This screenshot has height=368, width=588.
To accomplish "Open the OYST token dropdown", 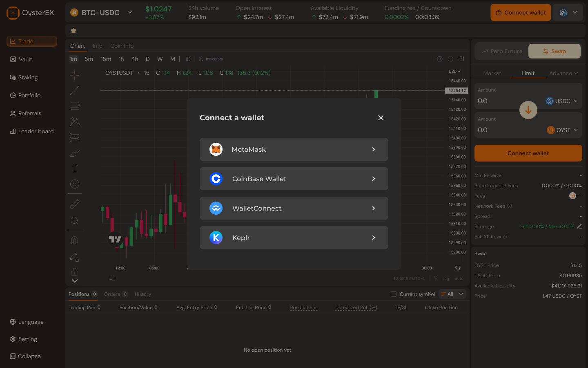I will pos(562,130).
